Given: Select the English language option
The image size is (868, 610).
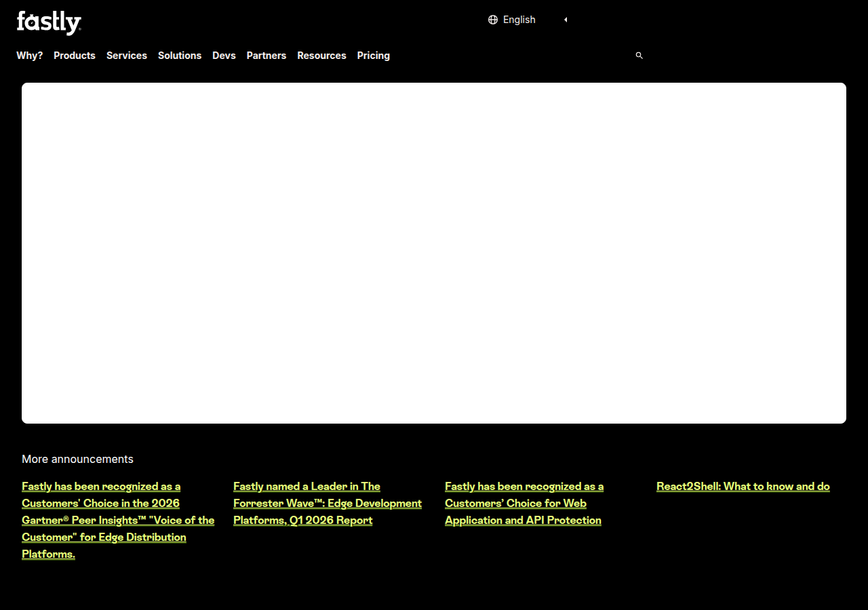Looking at the screenshot, I should [519, 20].
